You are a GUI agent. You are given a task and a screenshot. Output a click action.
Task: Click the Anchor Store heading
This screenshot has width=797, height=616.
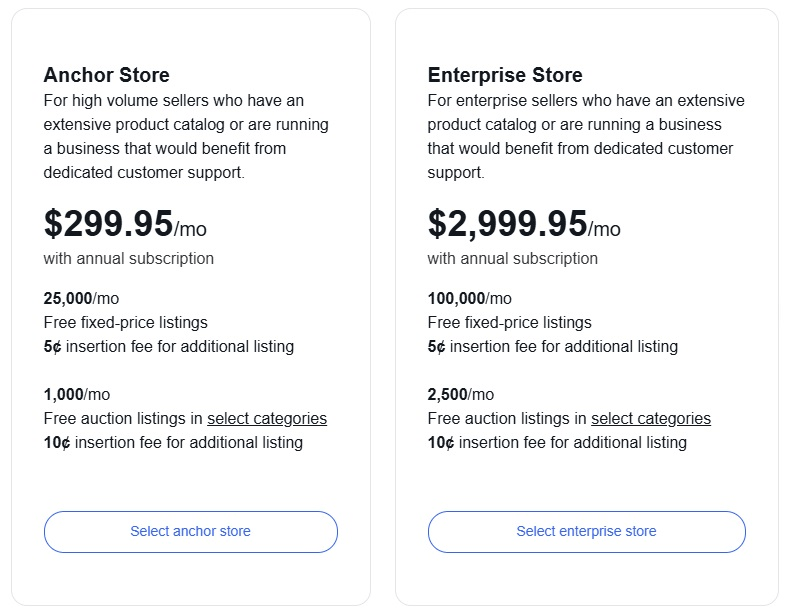tap(106, 75)
